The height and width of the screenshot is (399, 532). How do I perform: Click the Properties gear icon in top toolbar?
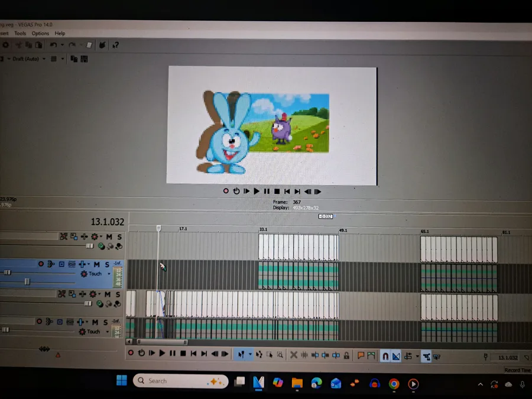click(6, 45)
